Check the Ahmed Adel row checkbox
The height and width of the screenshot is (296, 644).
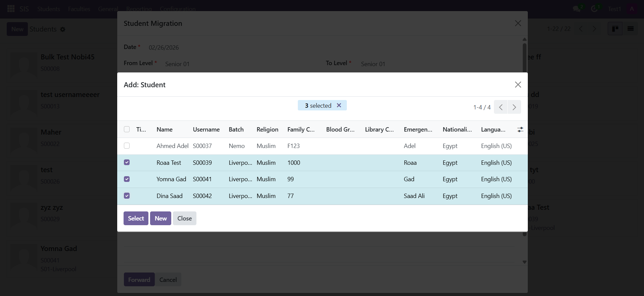(127, 146)
